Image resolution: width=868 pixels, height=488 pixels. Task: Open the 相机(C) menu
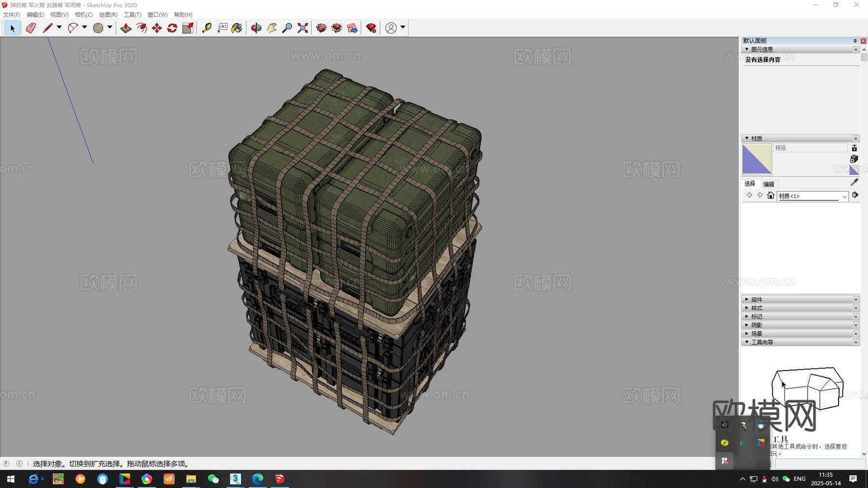[84, 15]
